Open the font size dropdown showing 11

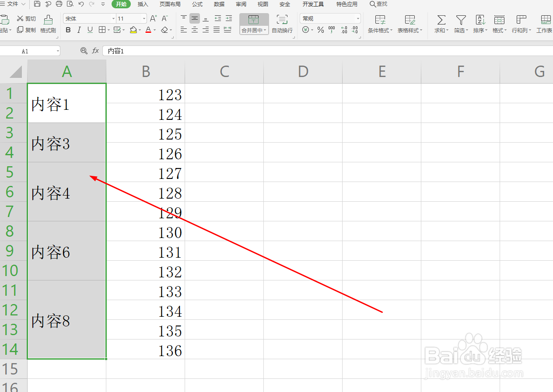click(x=144, y=19)
